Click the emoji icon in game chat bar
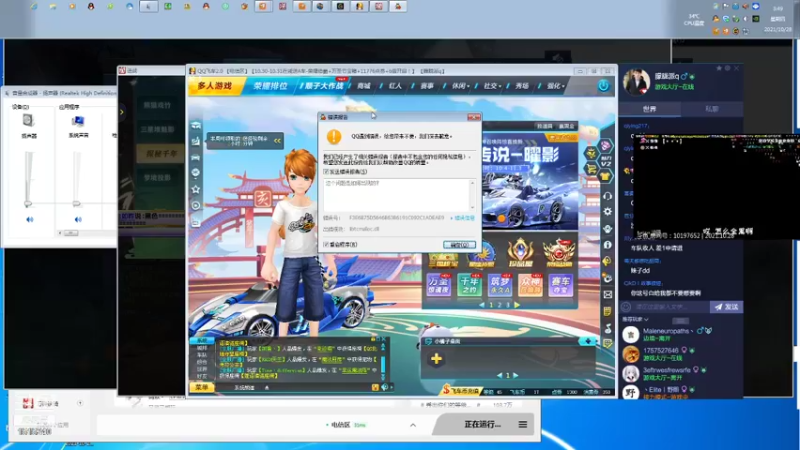 click(375, 387)
